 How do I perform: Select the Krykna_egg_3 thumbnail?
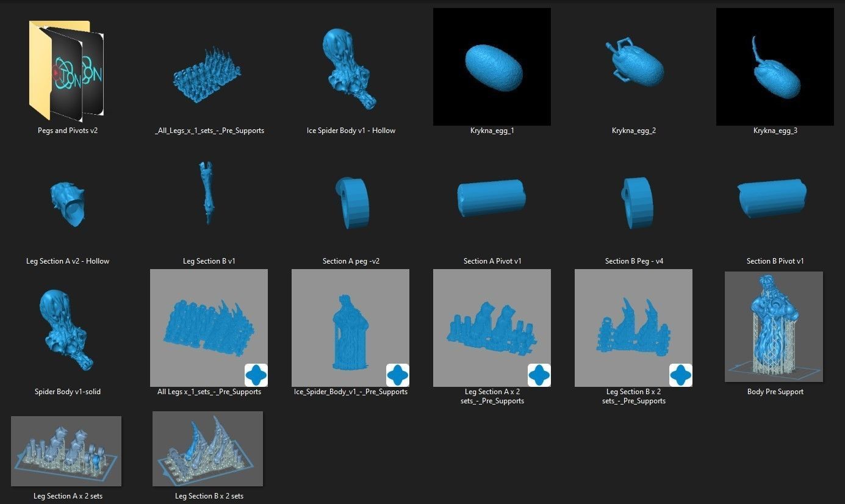point(775,67)
